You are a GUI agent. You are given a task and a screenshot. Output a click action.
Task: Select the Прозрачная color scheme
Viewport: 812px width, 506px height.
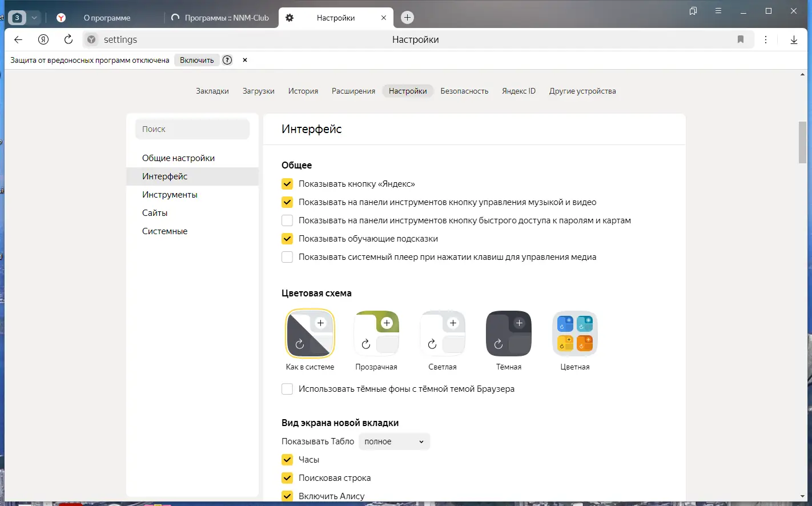click(x=376, y=334)
